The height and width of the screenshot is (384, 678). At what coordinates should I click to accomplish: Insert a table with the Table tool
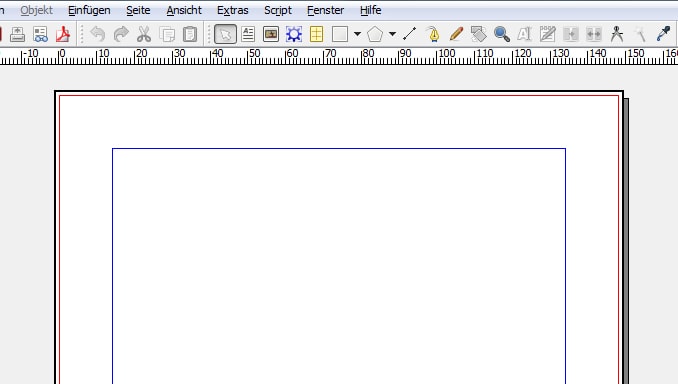tap(317, 34)
